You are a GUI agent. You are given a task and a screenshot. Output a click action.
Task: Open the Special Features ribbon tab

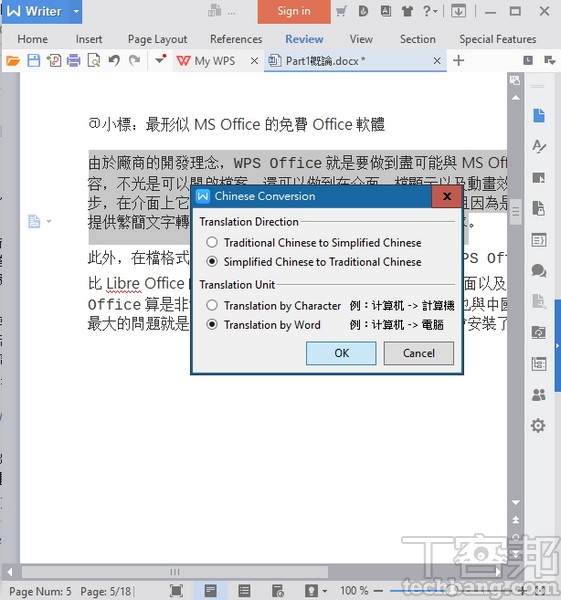click(497, 39)
